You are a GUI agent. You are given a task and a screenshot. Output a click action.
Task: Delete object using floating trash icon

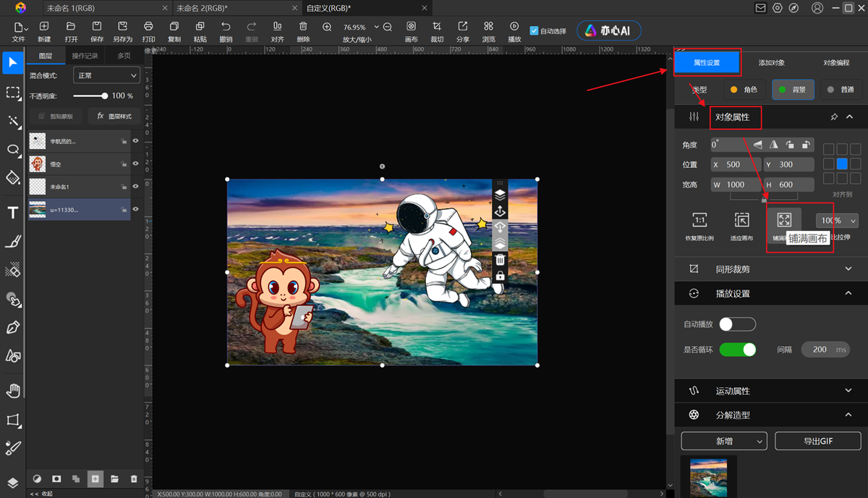click(500, 260)
